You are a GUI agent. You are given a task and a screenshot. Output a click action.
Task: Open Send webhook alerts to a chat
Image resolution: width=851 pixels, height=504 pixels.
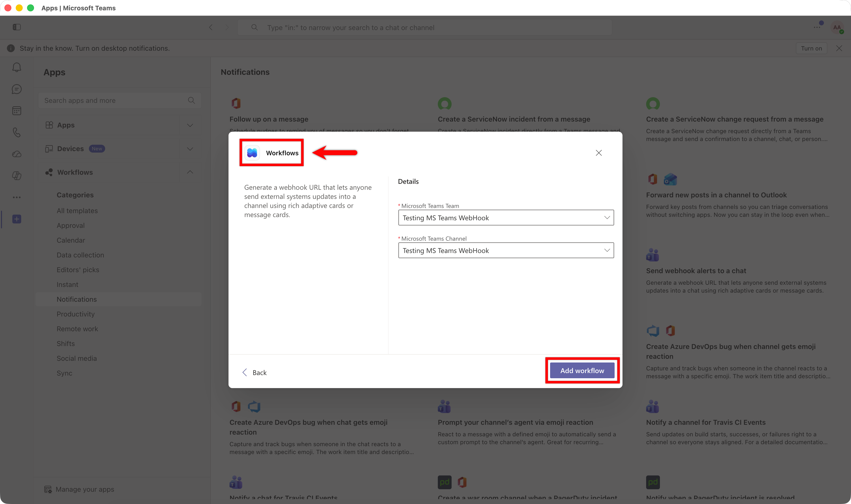(x=696, y=271)
